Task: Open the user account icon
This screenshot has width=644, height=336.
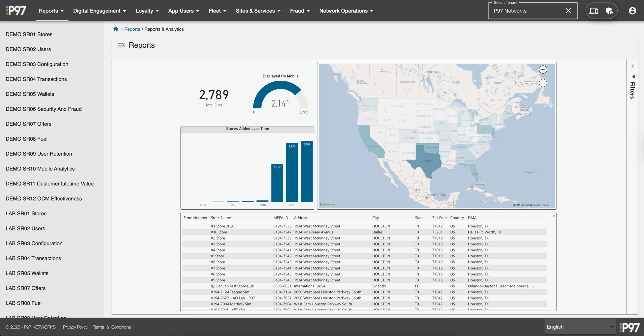Action: (632, 11)
